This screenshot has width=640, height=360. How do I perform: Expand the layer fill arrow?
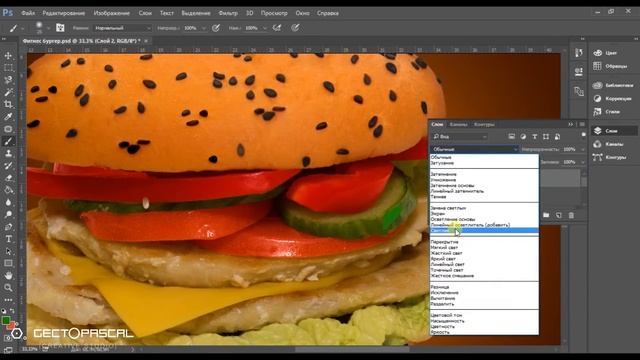pos(582,162)
